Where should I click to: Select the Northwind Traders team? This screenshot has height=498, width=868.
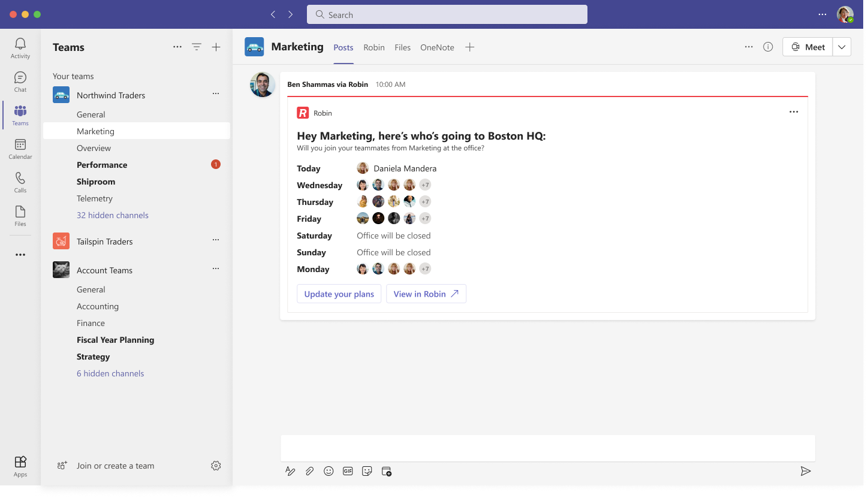[111, 95]
